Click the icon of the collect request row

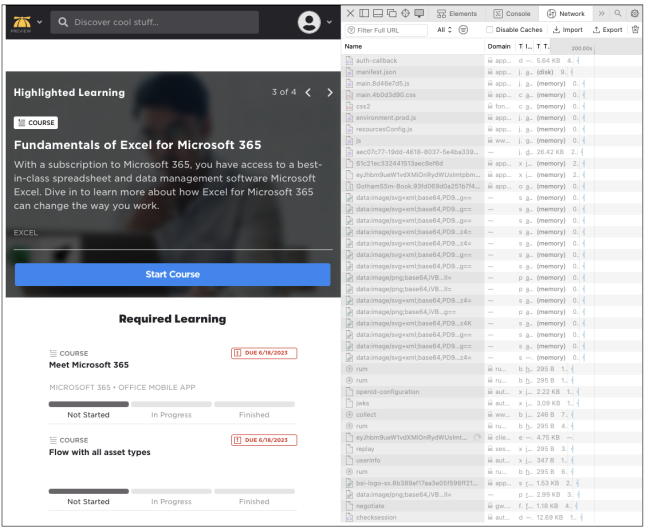point(349,415)
